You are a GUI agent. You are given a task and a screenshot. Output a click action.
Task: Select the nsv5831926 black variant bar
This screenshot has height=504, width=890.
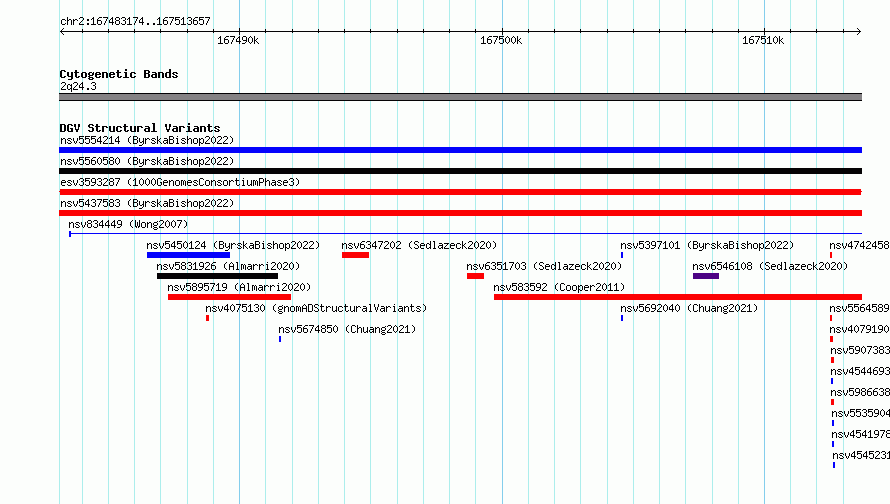pos(217,276)
